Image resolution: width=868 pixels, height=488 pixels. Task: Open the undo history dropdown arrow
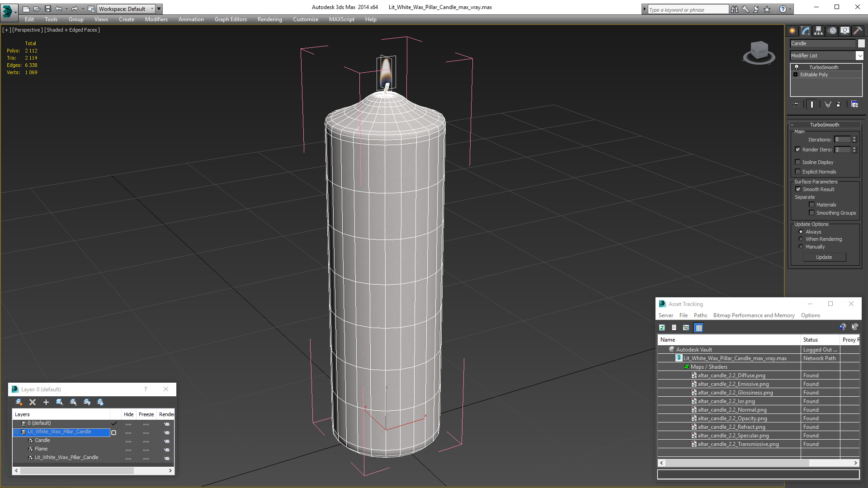66,9
